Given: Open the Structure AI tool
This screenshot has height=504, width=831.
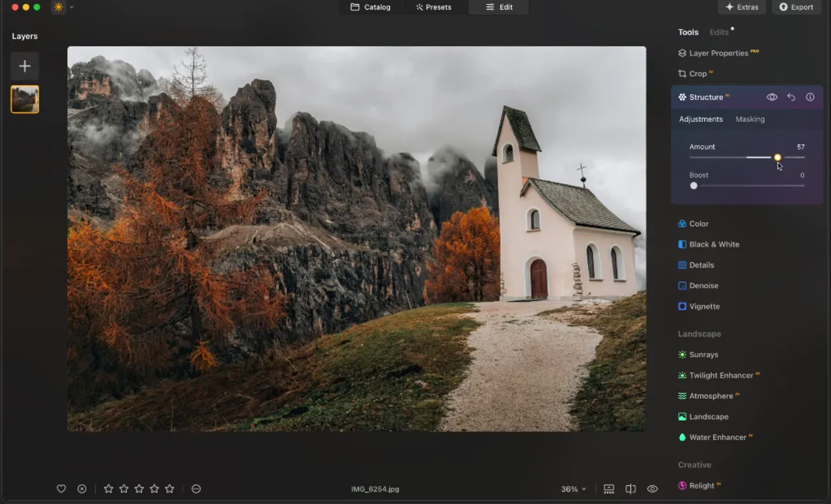Looking at the screenshot, I should pyautogui.click(x=706, y=97).
